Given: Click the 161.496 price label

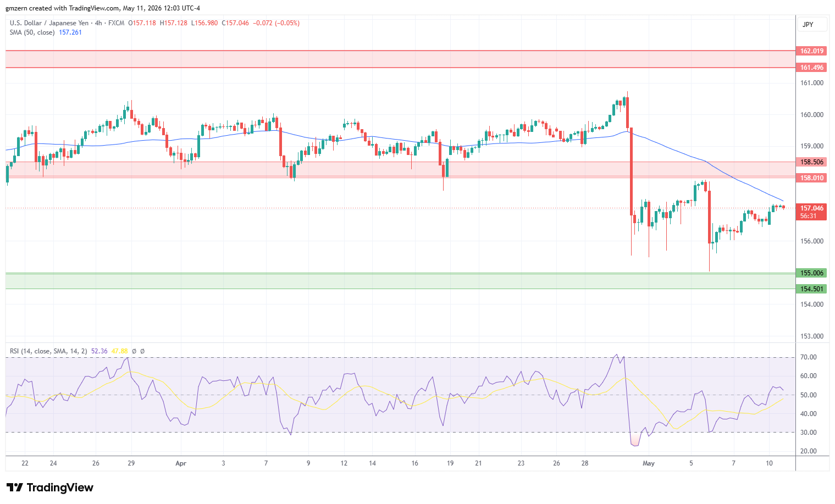Looking at the screenshot, I should pos(811,67).
